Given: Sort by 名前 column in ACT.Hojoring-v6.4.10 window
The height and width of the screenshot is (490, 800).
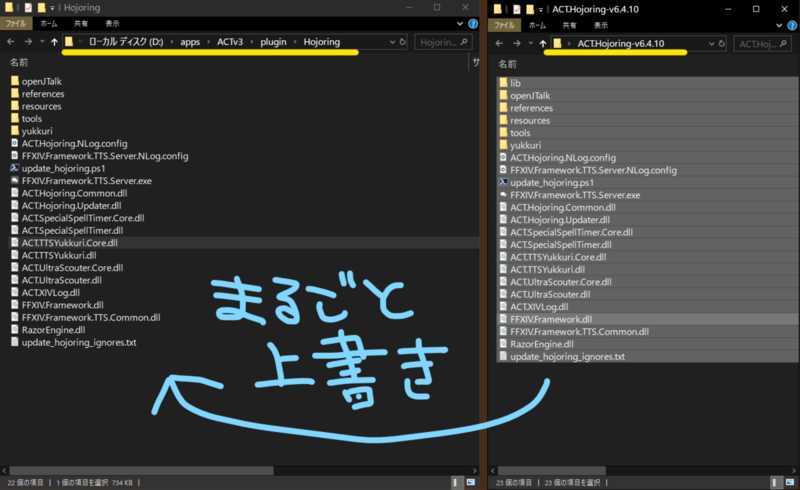Looking at the screenshot, I should (507, 64).
